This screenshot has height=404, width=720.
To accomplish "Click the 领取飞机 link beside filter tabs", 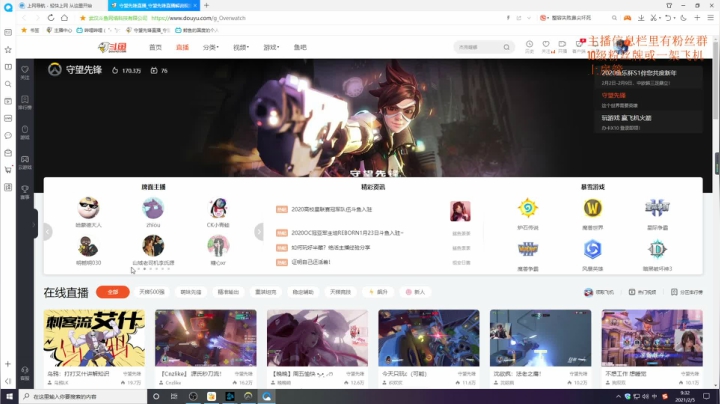I will [x=599, y=292].
